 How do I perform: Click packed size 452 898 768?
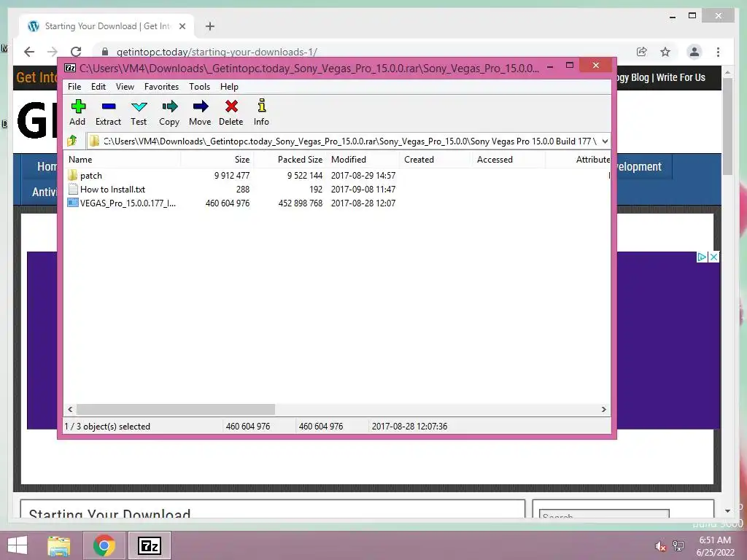(x=300, y=203)
